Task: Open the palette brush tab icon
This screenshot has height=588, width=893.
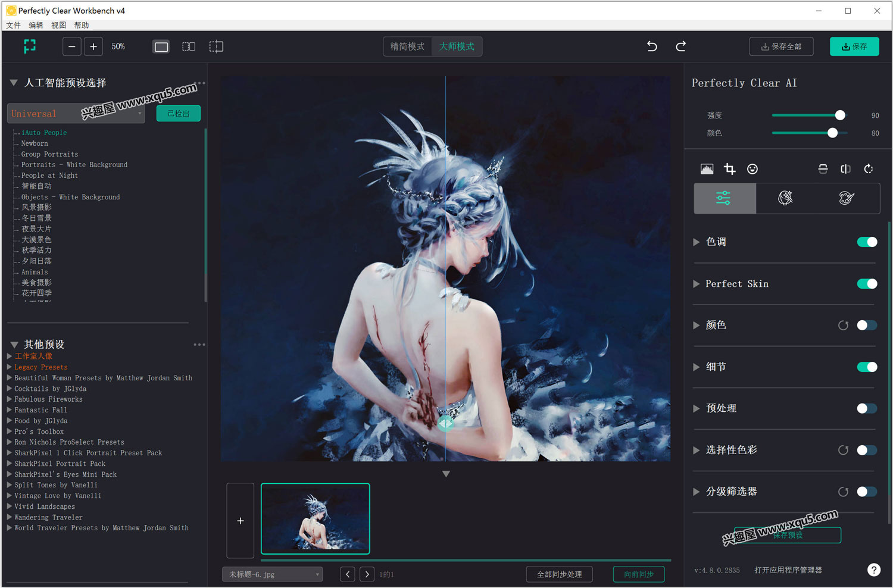Action: 847,198
